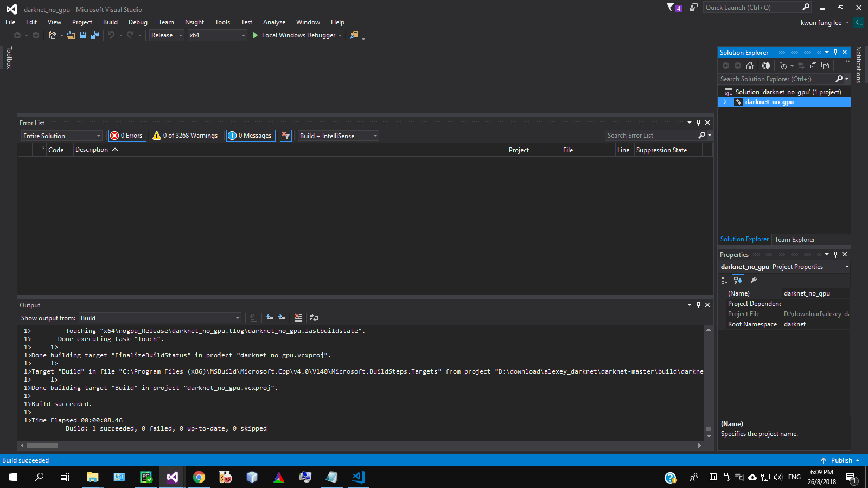868x488 pixels.
Task: Open the Toolbox side panel
Action: (x=9, y=57)
